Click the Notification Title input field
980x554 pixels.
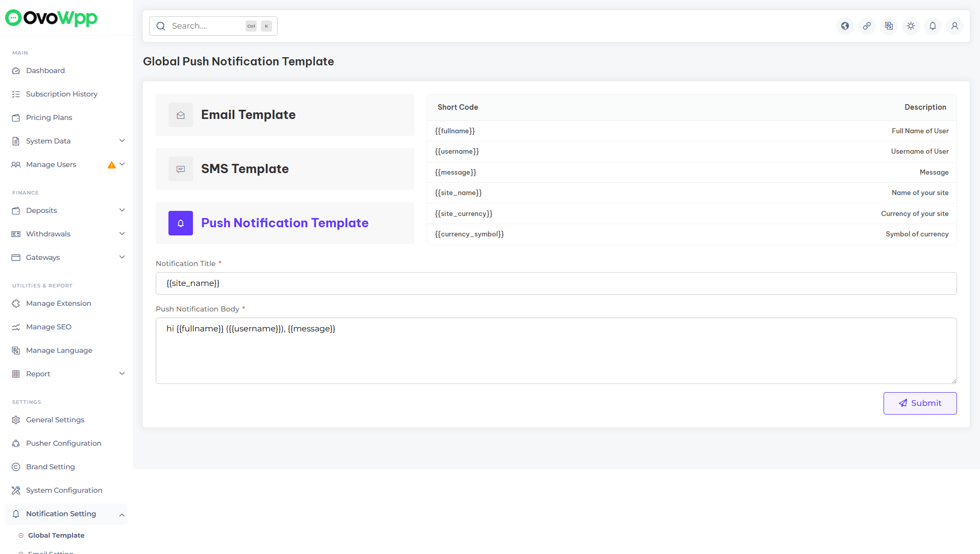pyautogui.click(x=556, y=283)
